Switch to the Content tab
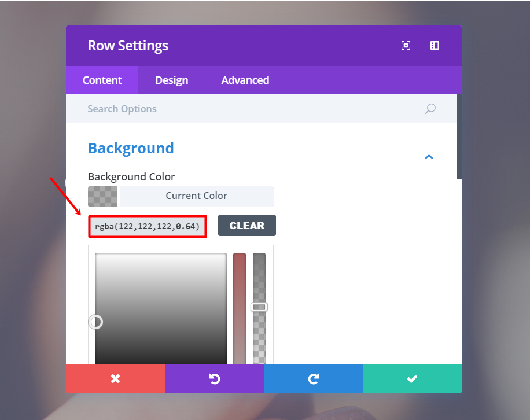The width and height of the screenshot is (530, 420). click(102, 80)
